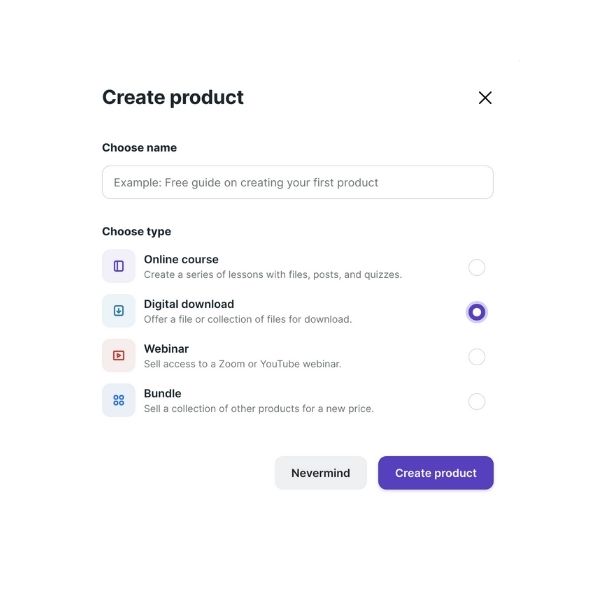Image resolution: width=600 pixels, height=600 pixels.
Task: Click the description about lessons and quizzes
Action: pyautogui.click(x=273, y=275)
